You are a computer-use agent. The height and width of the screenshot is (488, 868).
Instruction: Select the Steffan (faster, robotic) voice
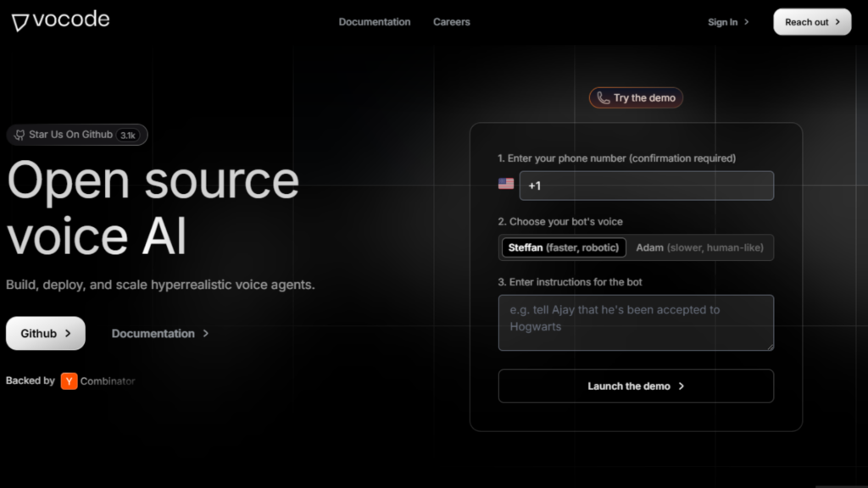(x=564, y=247)
